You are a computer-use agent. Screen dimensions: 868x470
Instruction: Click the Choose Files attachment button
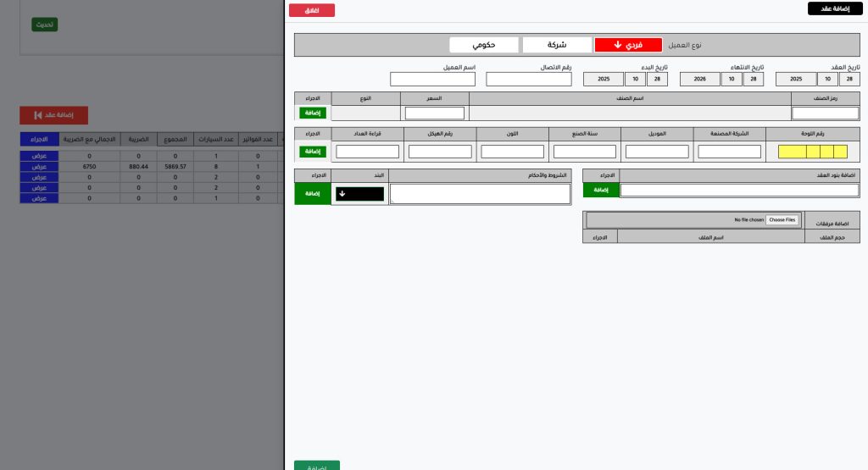pos(782,219)
